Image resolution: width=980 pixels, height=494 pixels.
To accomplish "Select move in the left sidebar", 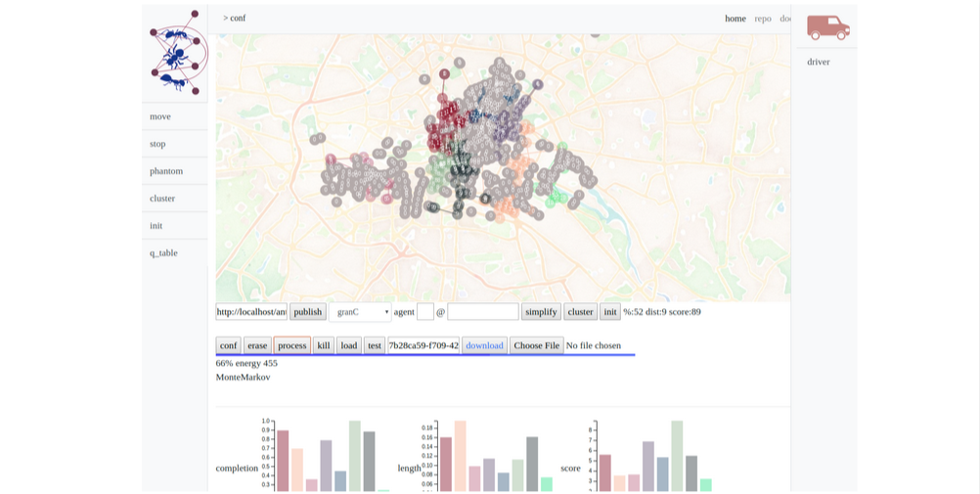I will 160,116.
